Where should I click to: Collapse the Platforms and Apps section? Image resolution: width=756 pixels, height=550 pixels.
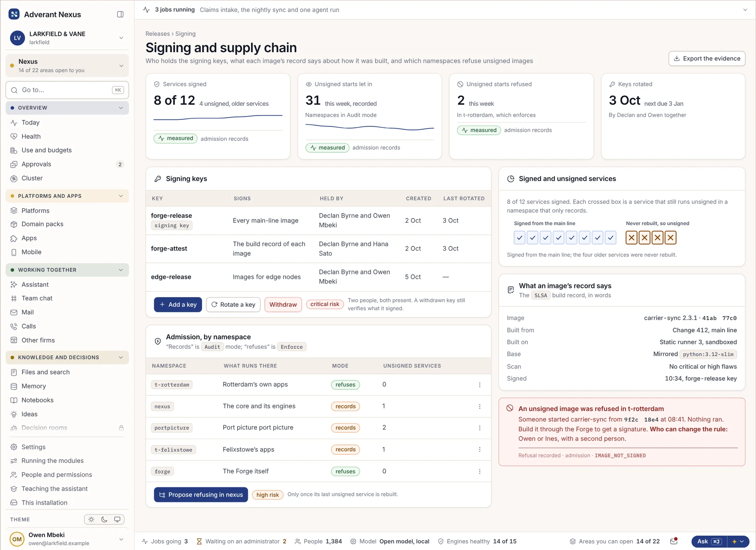point(67,196)
